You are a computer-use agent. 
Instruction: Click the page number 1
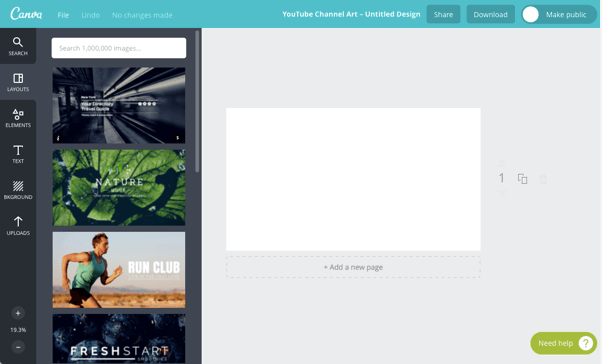[x=501, y=178]
